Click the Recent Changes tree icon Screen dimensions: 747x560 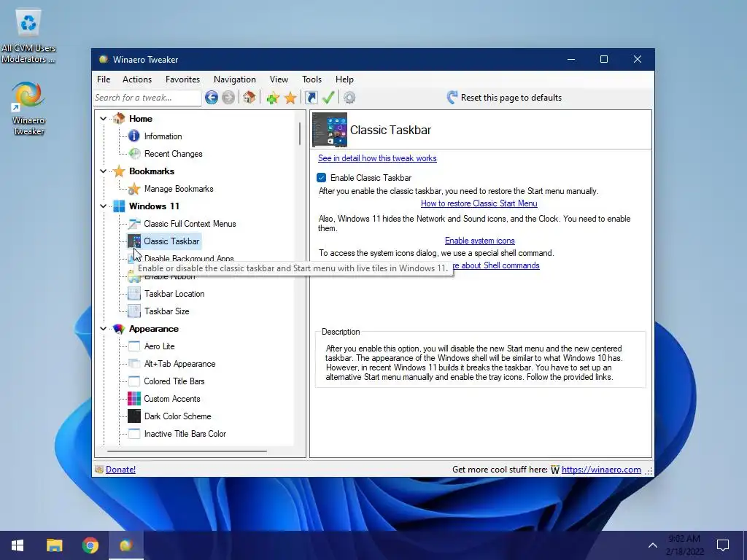[x=134, y=154]
